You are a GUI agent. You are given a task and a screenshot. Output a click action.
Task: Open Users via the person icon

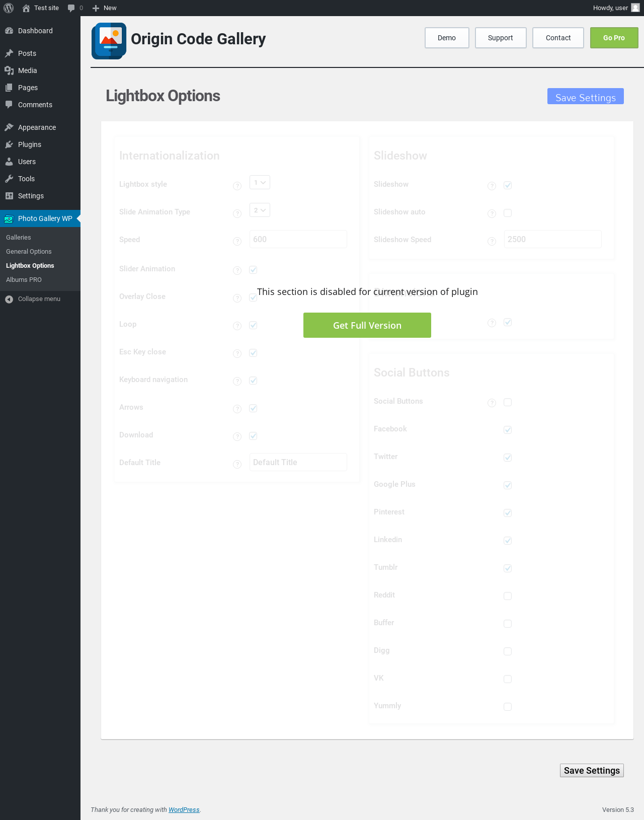click(x=9, y=162)
